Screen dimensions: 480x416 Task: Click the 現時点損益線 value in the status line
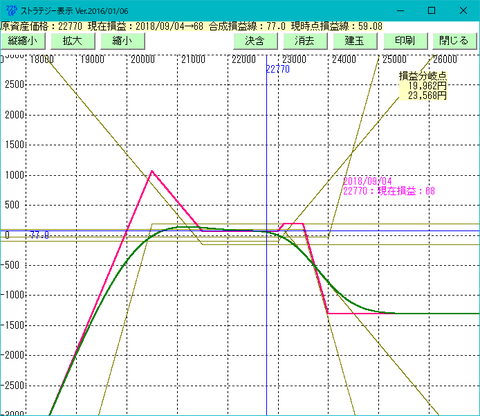click(x=370, y=26)
